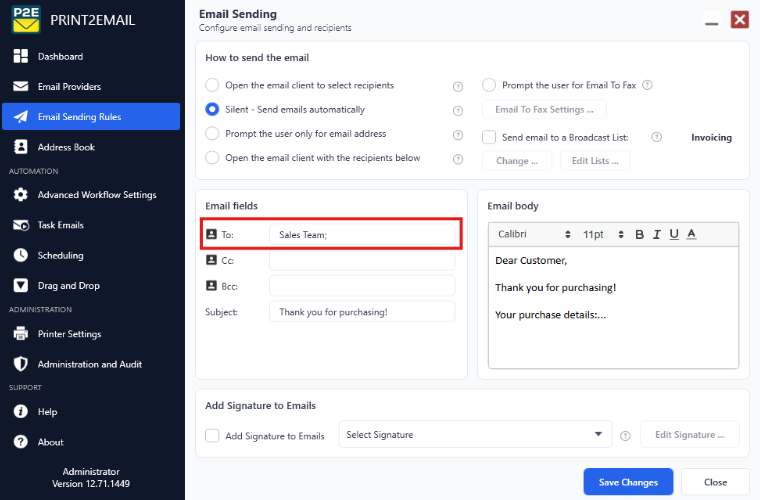760x500 pixels.
Task: Open the Calibri font dropdown
Action: [x=534, y=234]
